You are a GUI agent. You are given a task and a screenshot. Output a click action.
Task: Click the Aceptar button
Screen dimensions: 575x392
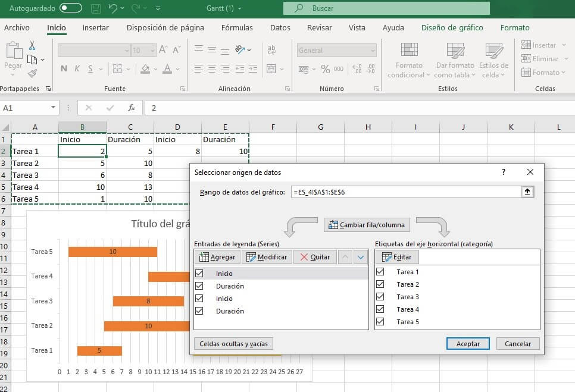point(468,344)
